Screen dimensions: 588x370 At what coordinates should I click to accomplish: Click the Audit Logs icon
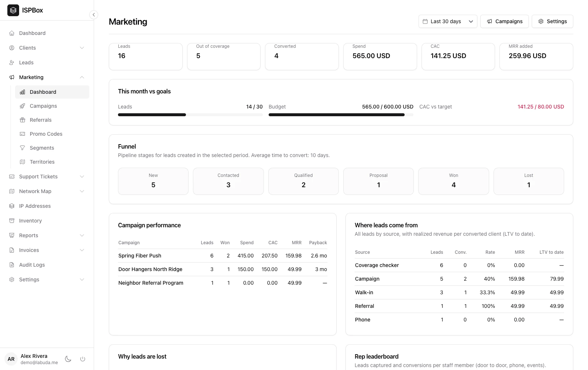(12, 265)
